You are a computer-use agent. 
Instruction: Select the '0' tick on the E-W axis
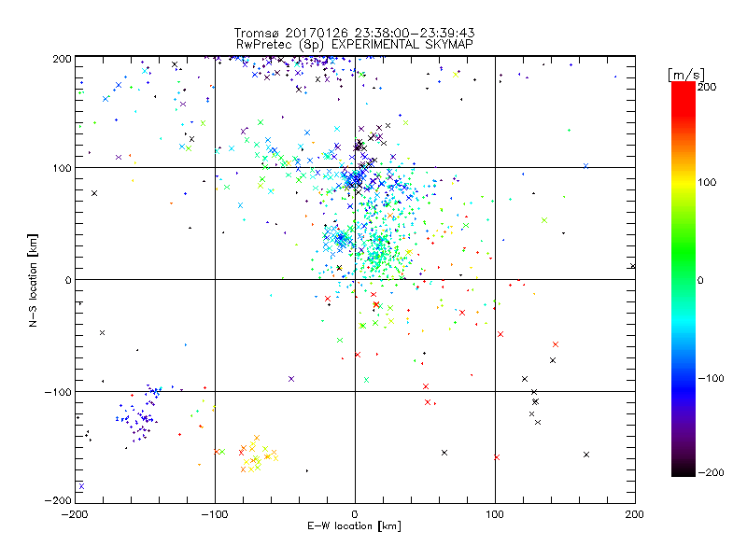355,514
